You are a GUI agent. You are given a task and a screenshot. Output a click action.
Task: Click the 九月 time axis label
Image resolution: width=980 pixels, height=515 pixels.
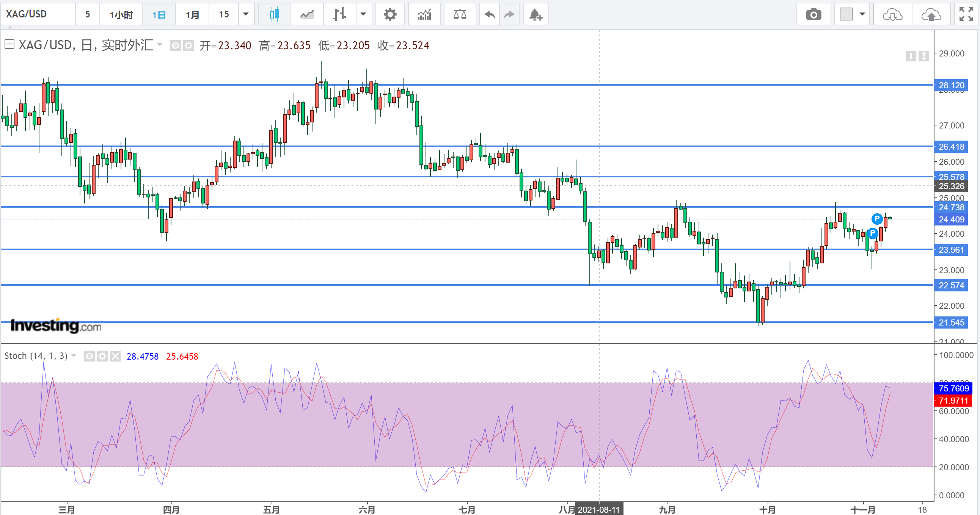[667, 509]
